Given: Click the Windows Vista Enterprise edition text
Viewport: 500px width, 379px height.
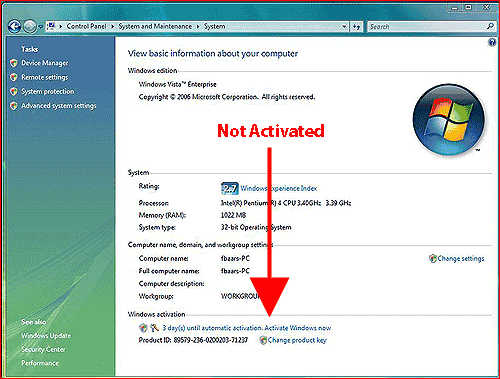Looking at the screenshot, I should pos(178,84).
